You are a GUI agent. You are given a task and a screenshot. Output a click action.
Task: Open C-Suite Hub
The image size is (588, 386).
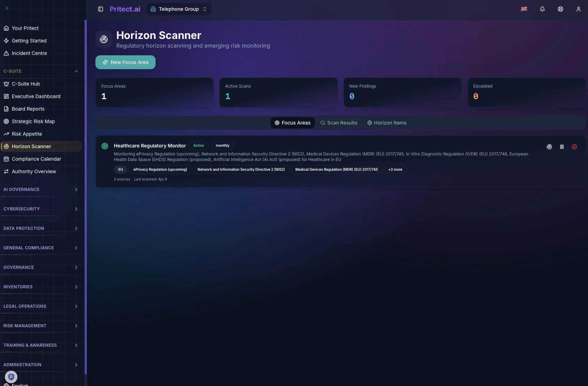tap(41, 84)
